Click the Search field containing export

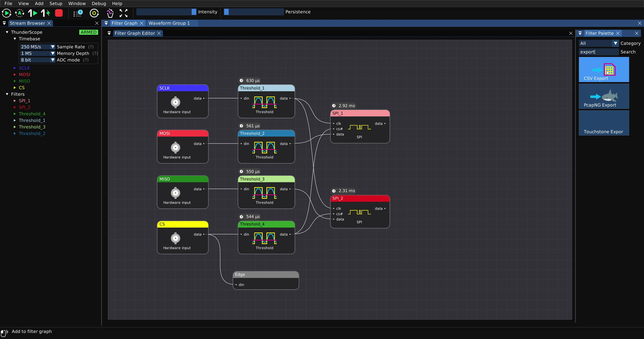tap(598, 52)
